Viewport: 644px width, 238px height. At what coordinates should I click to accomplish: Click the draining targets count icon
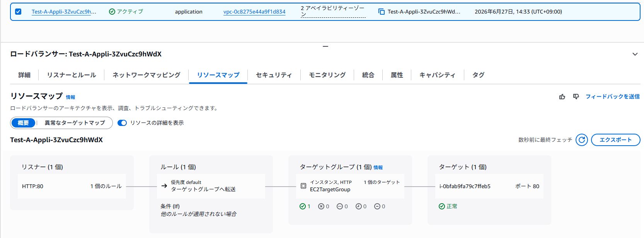(x=377, y=206)
